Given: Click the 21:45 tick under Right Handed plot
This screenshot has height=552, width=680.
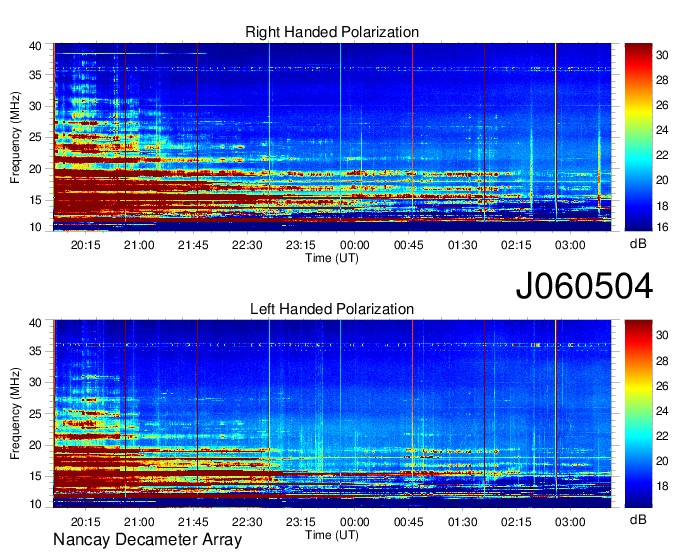Looking at the screenshot, I should 193,245.
